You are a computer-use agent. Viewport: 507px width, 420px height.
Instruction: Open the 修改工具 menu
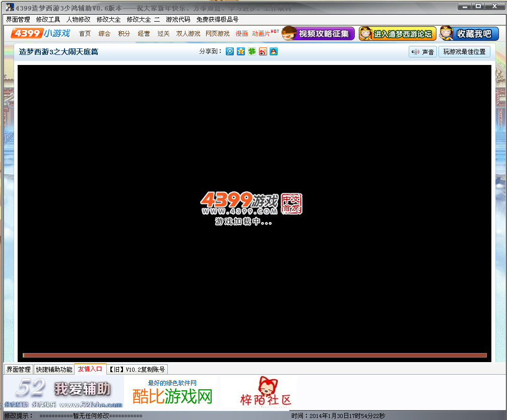pyautogui.click(x=48, y=19)
